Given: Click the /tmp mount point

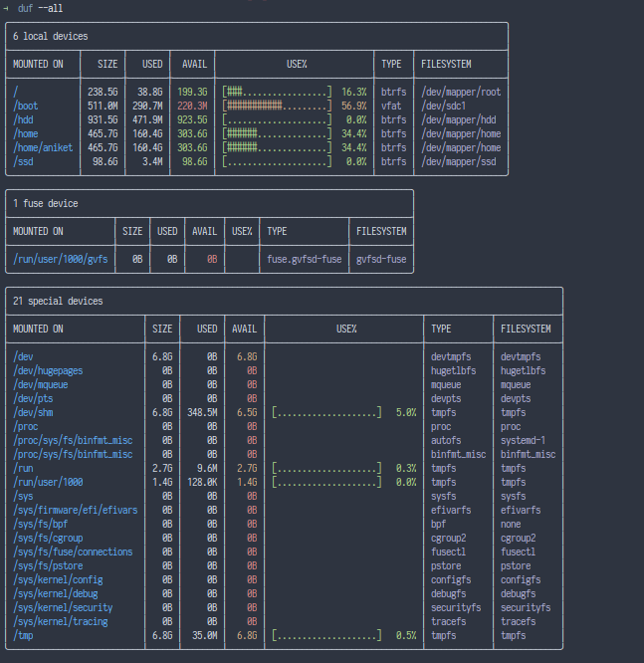Looking at the screenshot, I should [x=24, y=635].
